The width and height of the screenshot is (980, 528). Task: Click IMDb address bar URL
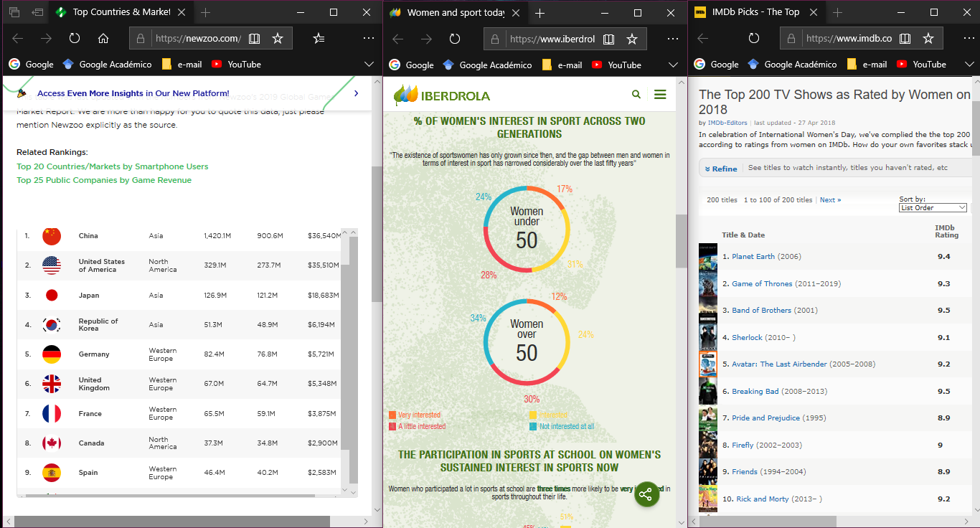coord(849,39)
